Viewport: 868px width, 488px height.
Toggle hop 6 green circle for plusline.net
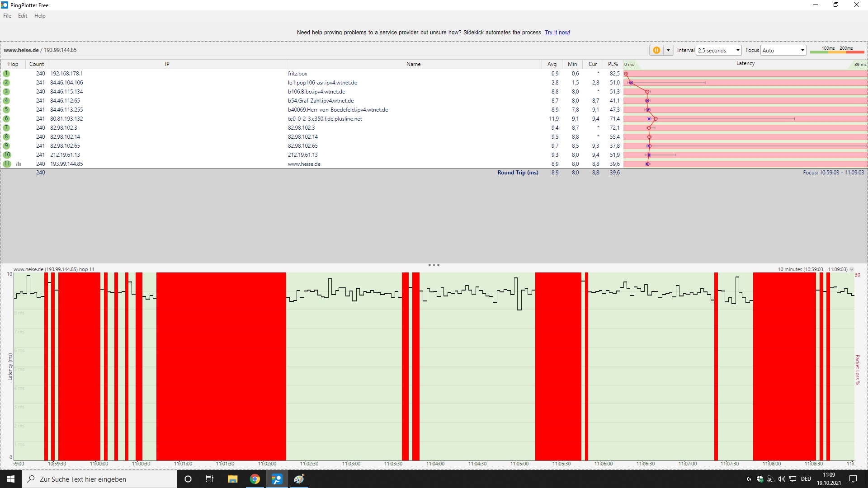6,119
